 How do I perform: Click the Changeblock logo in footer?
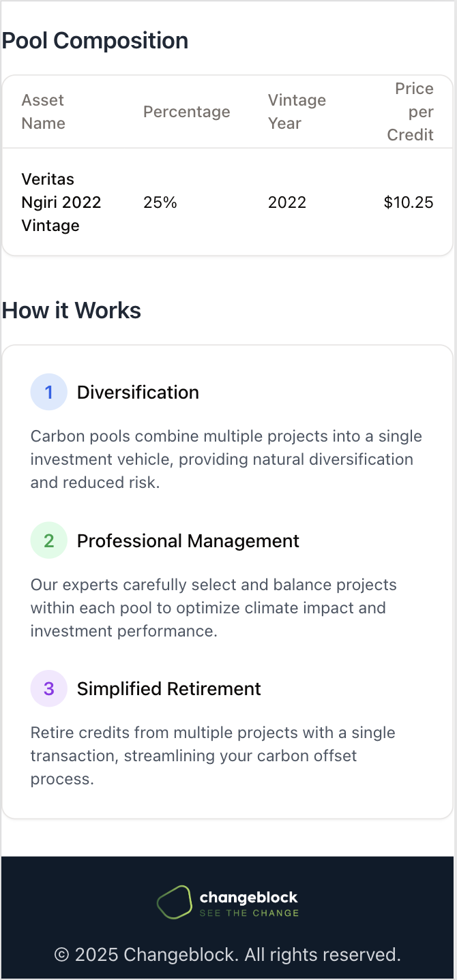[x=228, y=902]
